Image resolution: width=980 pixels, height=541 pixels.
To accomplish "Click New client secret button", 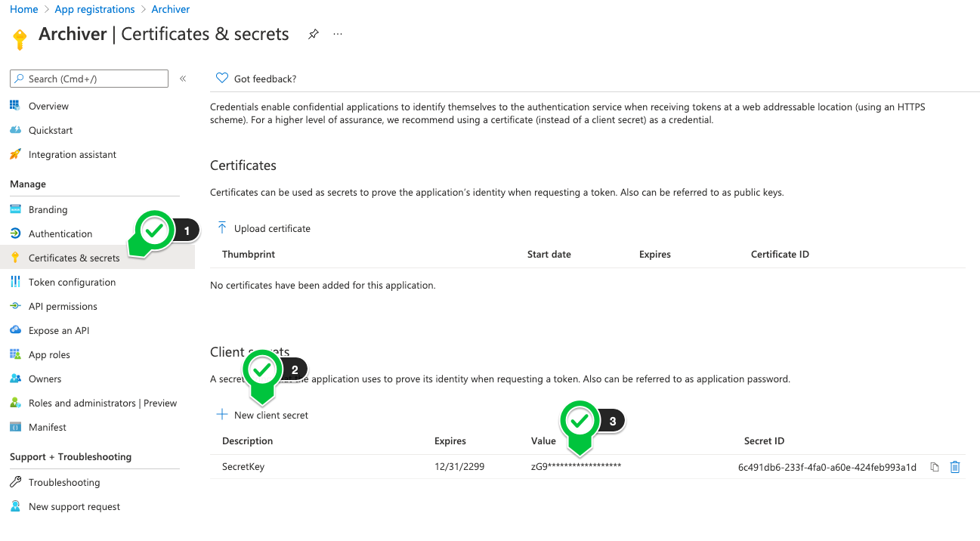I will pos(262,415).
